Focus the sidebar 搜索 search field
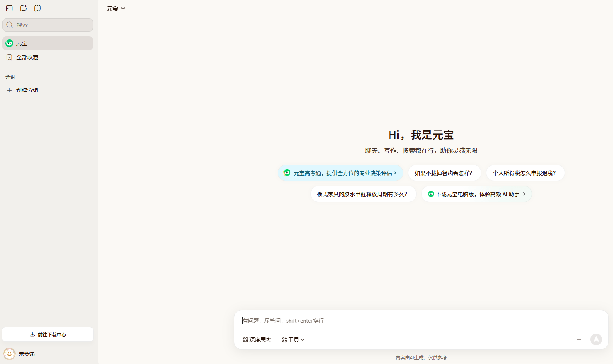613x364 pixels. click(48, 25)
